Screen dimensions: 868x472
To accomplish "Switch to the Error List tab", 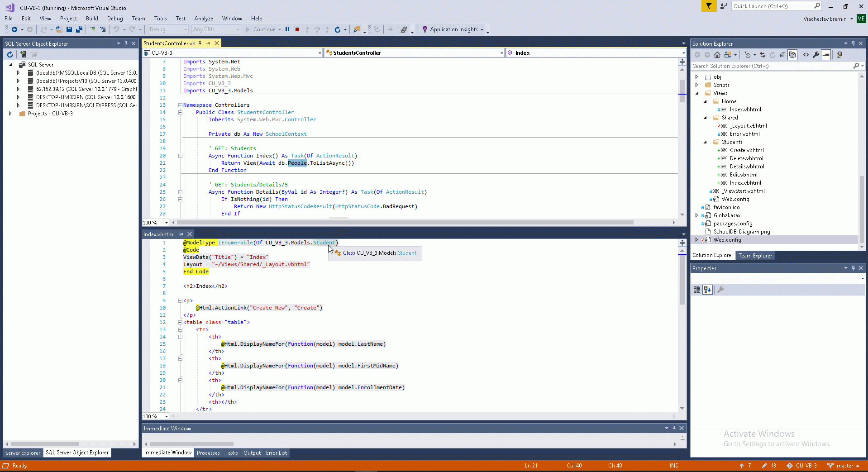I will [277, 453].
